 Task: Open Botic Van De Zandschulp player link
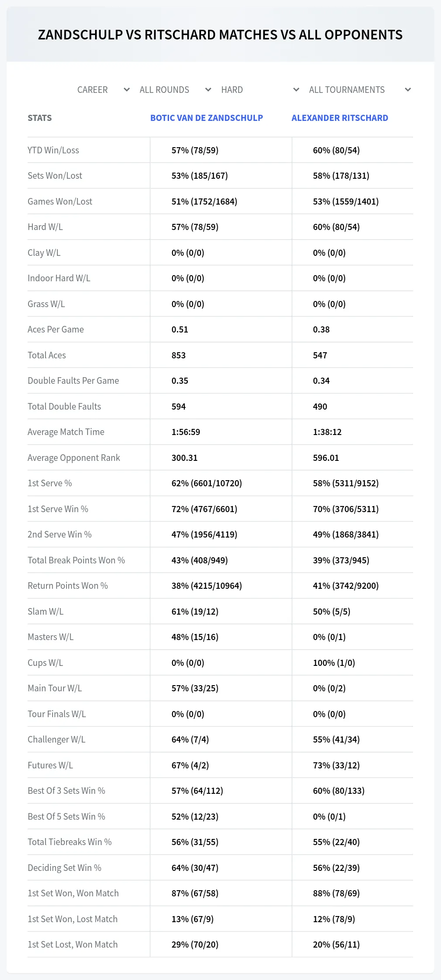click(x=207, y=118)
